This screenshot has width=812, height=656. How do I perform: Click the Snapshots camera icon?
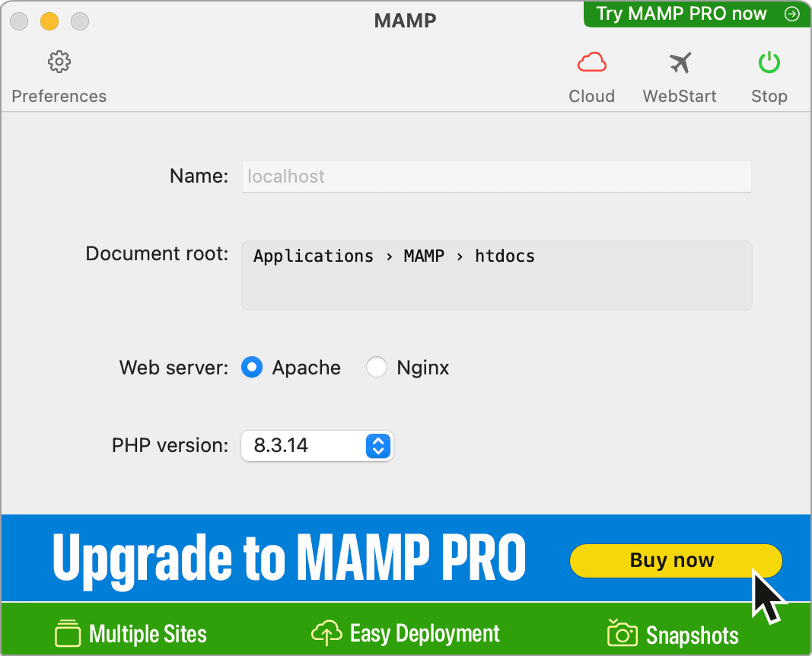(622, 632)
